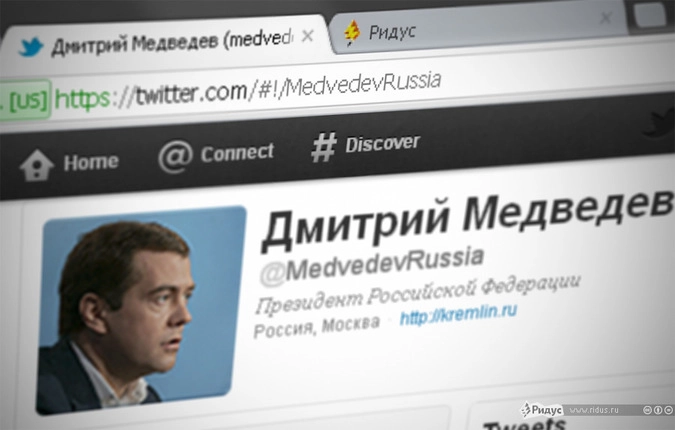The height and width of the screenshot is (430, 675).
Task: Open the Home menu item
Action: [69, 164]
